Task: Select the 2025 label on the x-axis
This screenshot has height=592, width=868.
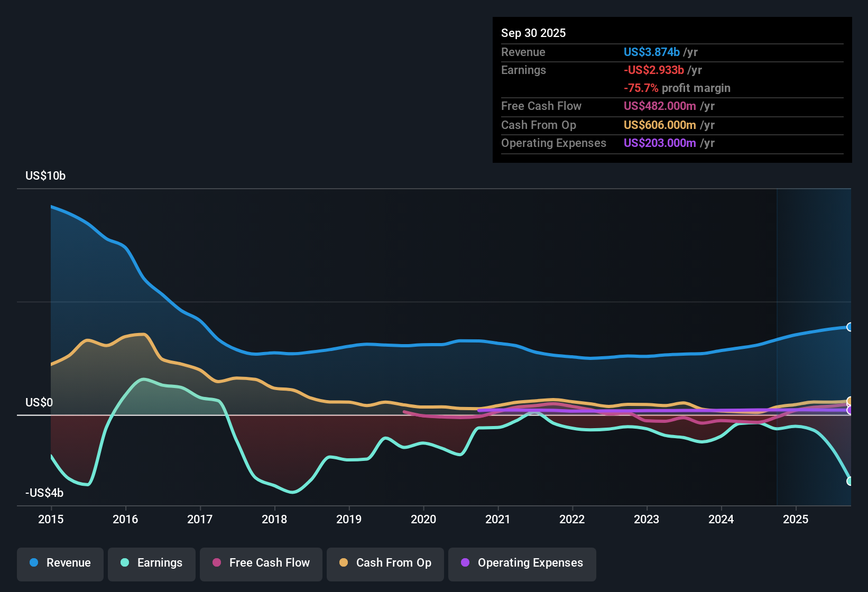Action: click(x=796, y=520)
